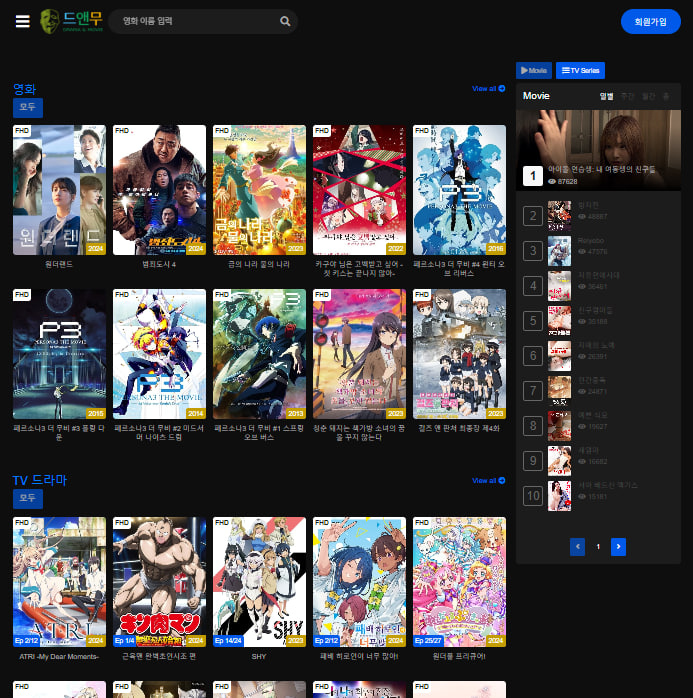Select the 주간 ranking tab
The width and height of the screenshot is (693, 698).
coord(627,96)
